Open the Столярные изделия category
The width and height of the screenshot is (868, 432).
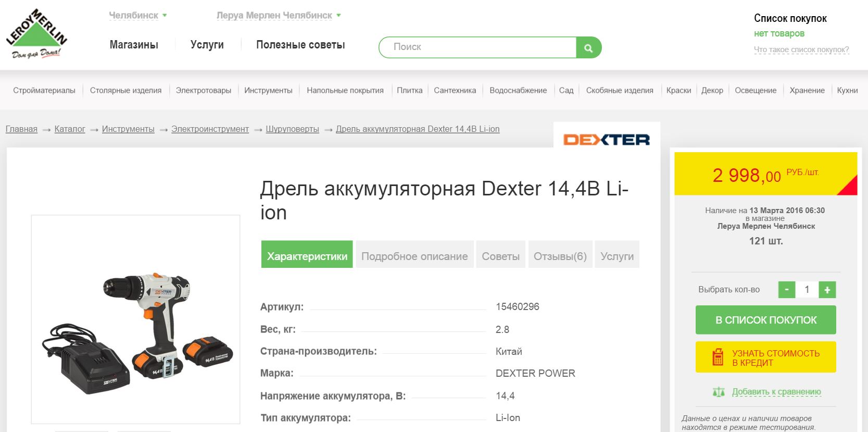(x=125, y=90)
